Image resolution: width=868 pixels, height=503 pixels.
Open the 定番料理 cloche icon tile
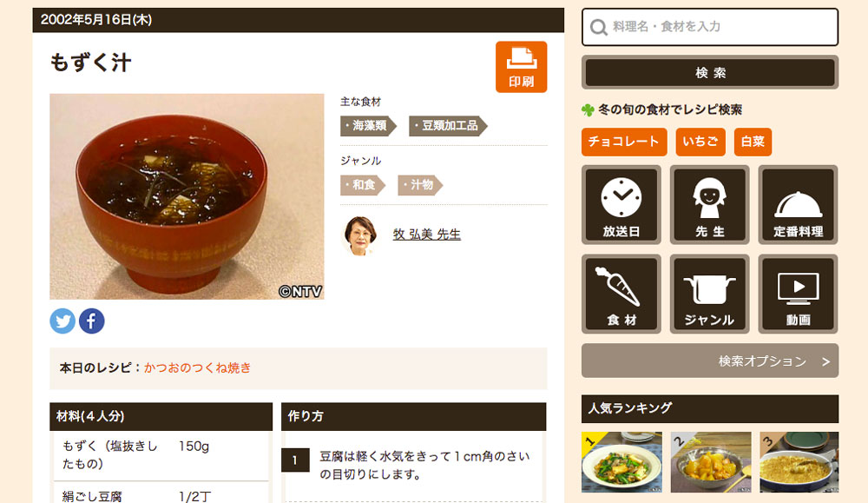click(x=798, y=204)
